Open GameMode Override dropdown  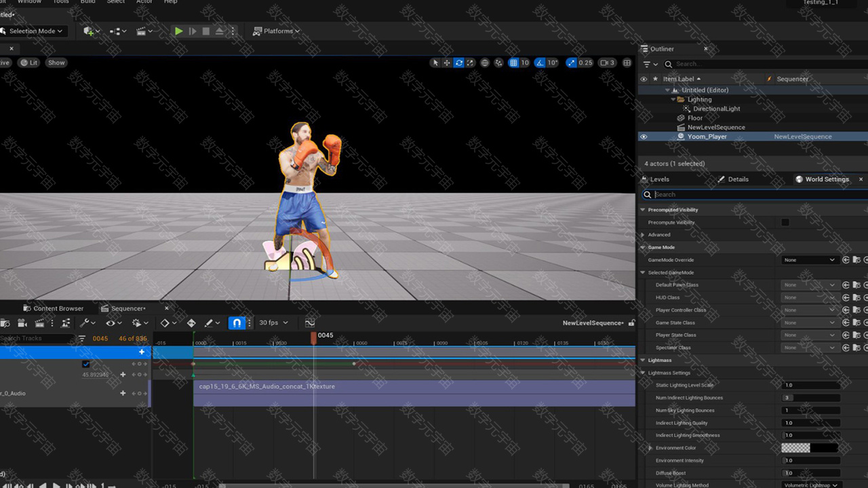point(810,260)
